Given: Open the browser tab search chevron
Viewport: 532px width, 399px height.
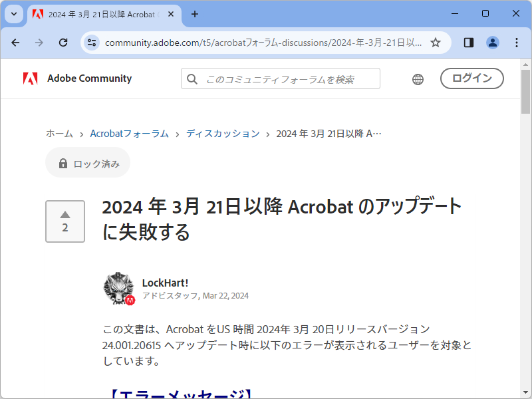Looking at the screenshot, I should [x=13, y=14].
